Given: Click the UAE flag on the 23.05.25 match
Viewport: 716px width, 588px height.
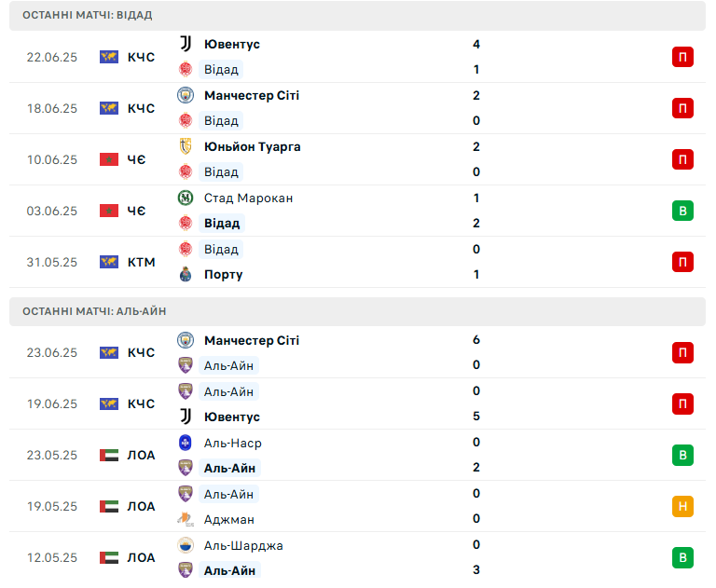Looking at the screenshot, I should coord(109,455).
